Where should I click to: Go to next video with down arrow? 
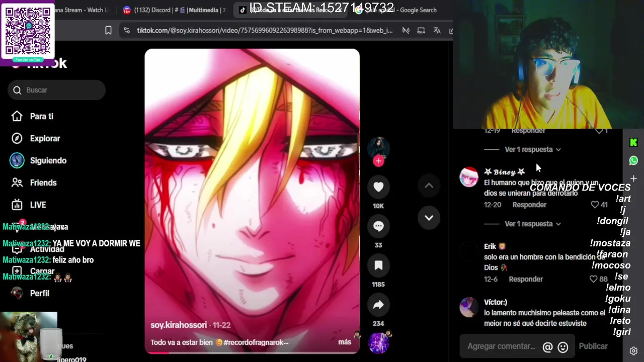(x=429, y=218)
